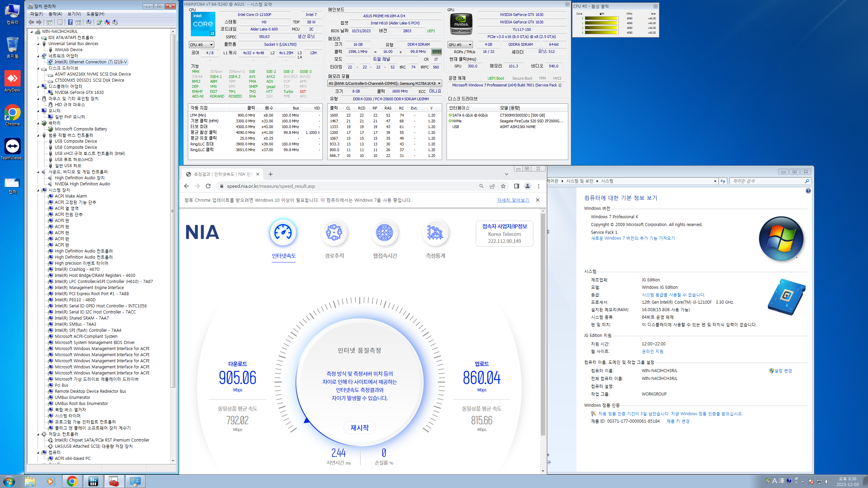868x488 pixels.
Task: Click the share page icon in address bar
Action: tap(492, 186)
